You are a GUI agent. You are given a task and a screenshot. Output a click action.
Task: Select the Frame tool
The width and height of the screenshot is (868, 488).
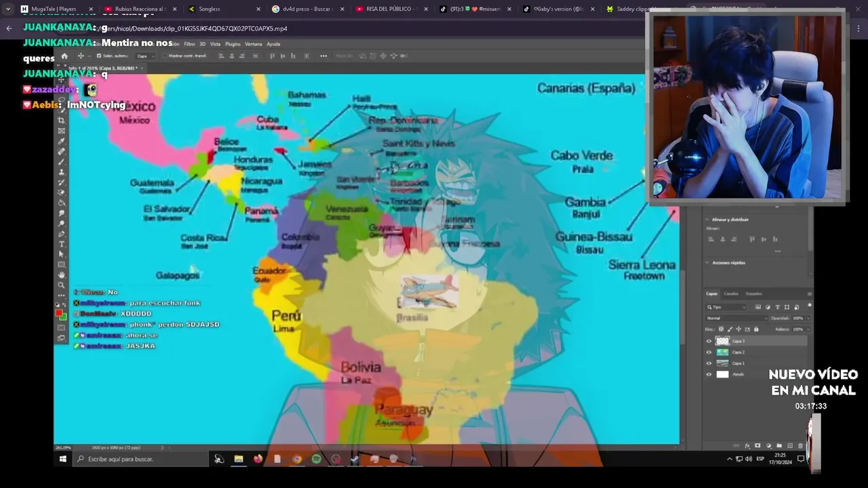point(61,130)
